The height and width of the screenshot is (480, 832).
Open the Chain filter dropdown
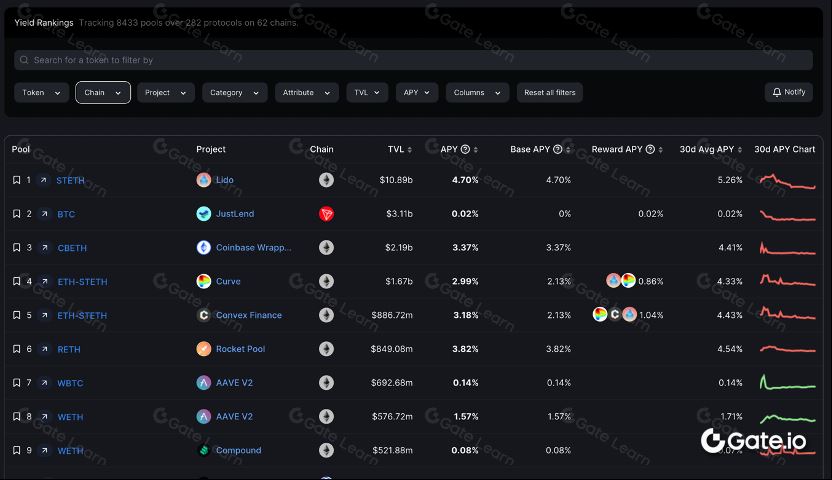pyautogui.click(x=103, y=92)
